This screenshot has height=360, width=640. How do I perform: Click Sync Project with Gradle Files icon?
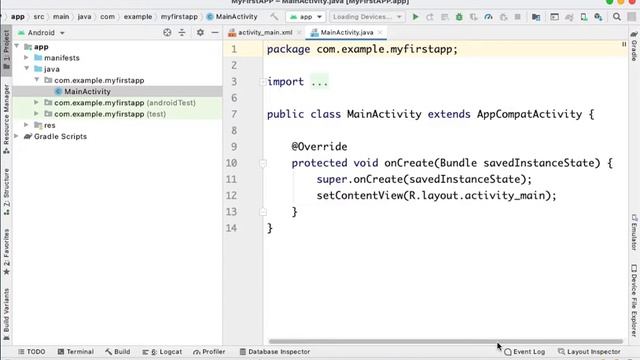click(569, 17)
